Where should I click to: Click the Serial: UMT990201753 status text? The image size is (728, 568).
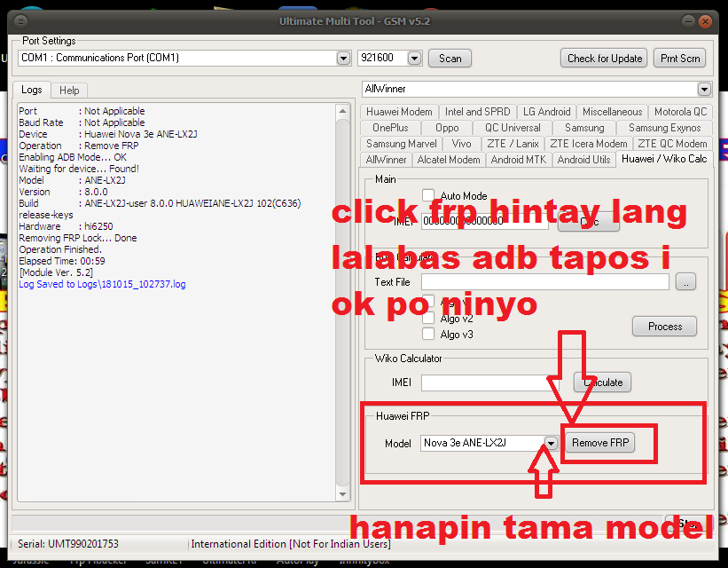click(x=67, y=544)
